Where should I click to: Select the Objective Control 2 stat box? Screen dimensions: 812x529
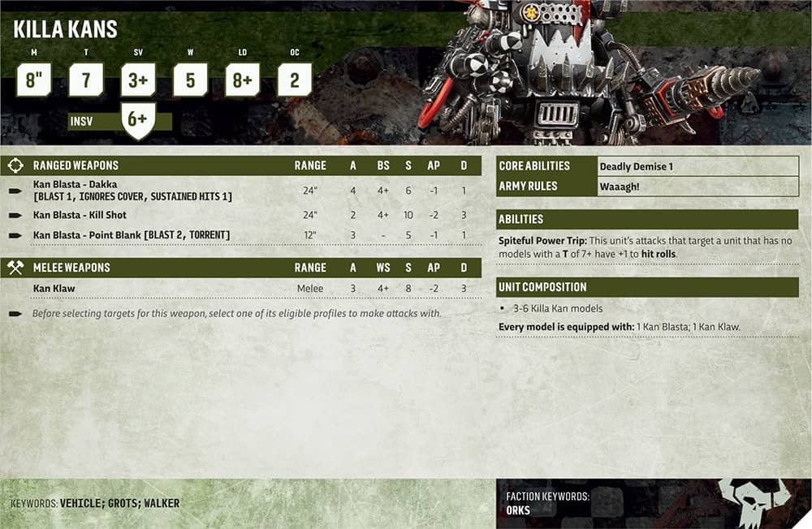(x=295, y=80)
